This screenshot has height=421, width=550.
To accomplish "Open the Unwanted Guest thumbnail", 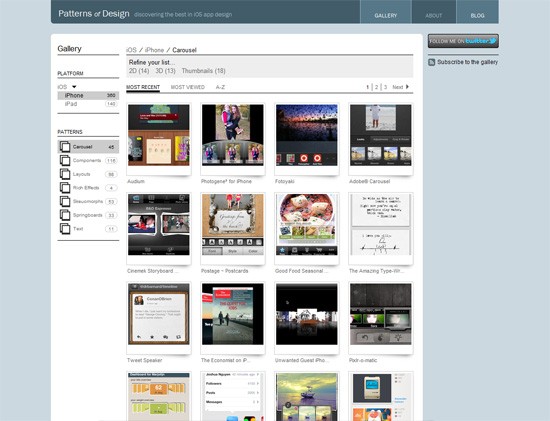I will pos(307,314).
